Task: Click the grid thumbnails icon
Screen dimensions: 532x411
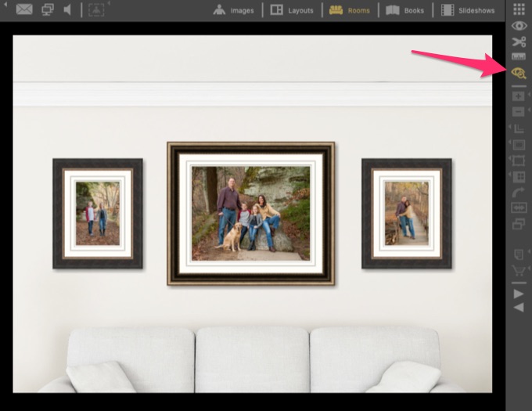Action: pyautogui.click(x=518, y=9)
